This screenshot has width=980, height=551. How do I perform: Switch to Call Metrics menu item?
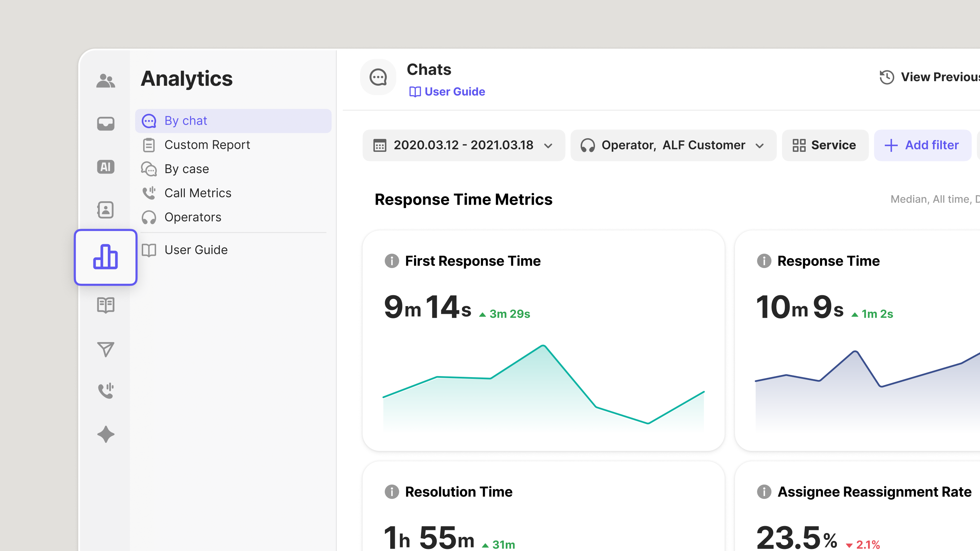point(197,193)
